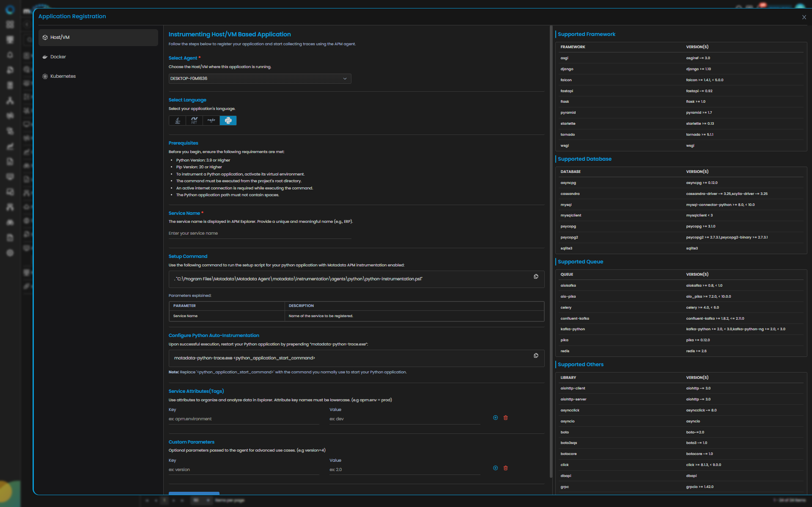
Task: Select .NET as the application language
Action: (194, 121)
